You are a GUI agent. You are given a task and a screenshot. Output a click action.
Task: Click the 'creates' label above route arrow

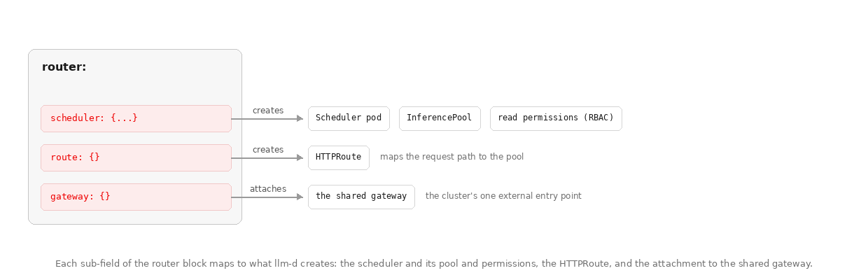pyautogui.click(x=268, y=150)
